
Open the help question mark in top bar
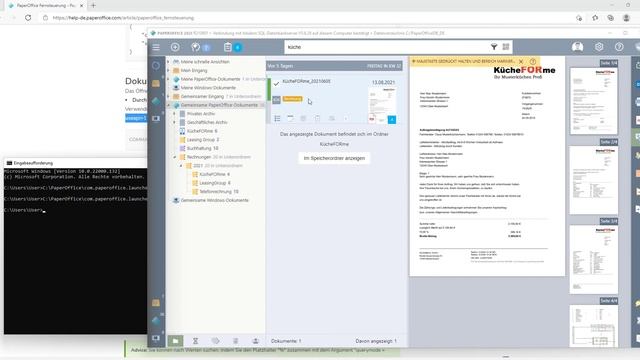(619, 47)
